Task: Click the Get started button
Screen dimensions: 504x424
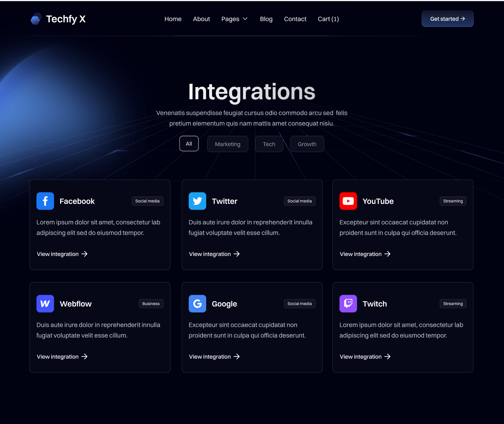Action: click(447, 19)
